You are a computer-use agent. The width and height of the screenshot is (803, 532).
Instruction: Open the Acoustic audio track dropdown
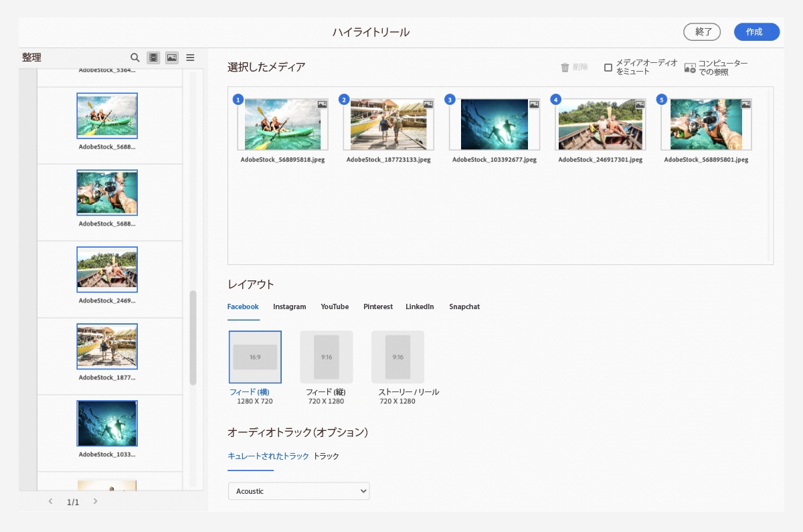[x=298, y=491]
